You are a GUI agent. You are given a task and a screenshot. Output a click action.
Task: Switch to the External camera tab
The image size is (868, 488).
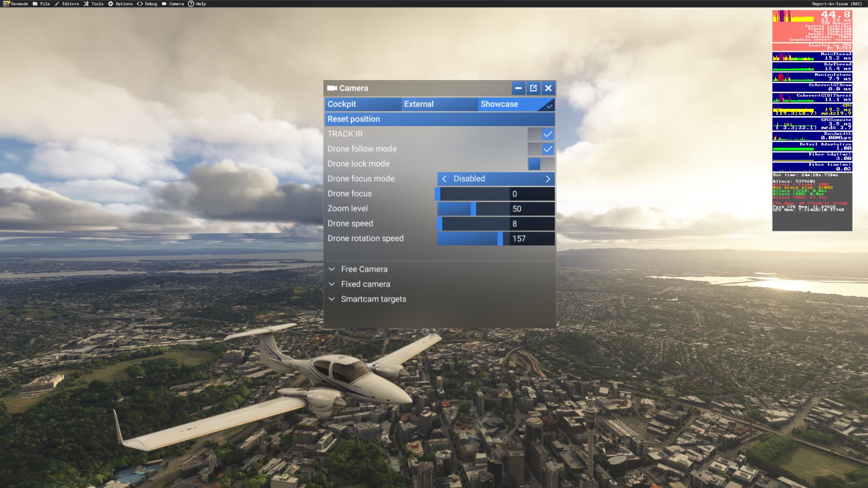point(439,104)
